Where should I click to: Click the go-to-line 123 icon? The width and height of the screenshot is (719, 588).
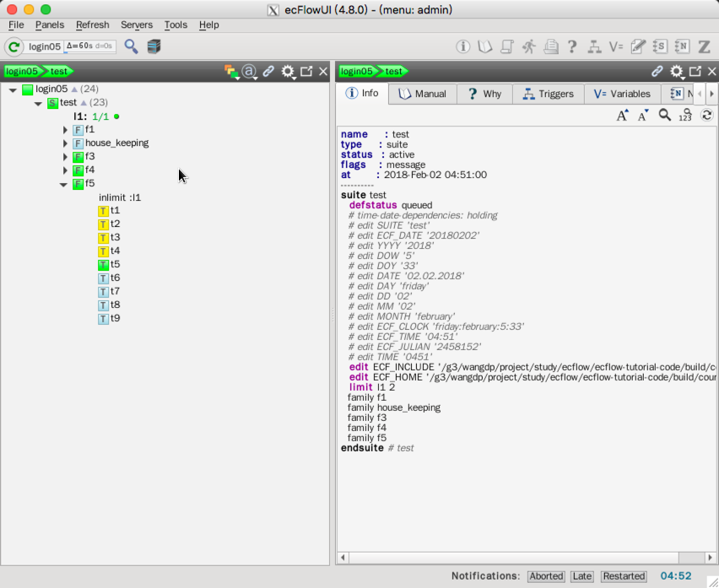tap(685, 115)
